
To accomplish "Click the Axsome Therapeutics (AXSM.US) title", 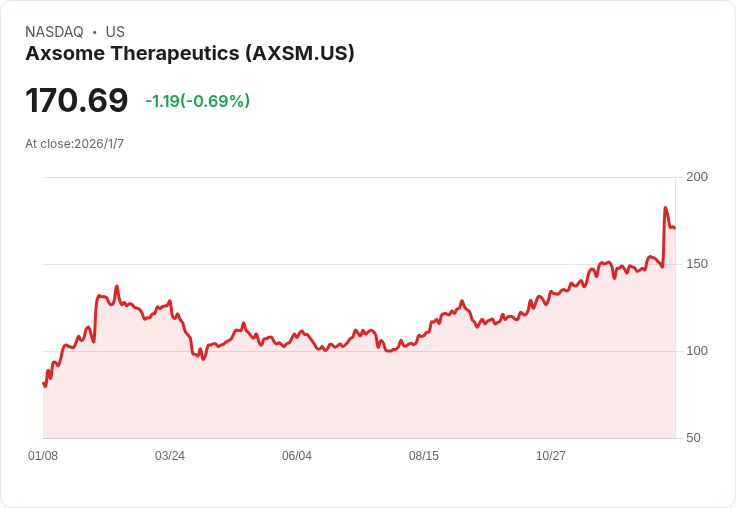I will (x=190, y=54).
